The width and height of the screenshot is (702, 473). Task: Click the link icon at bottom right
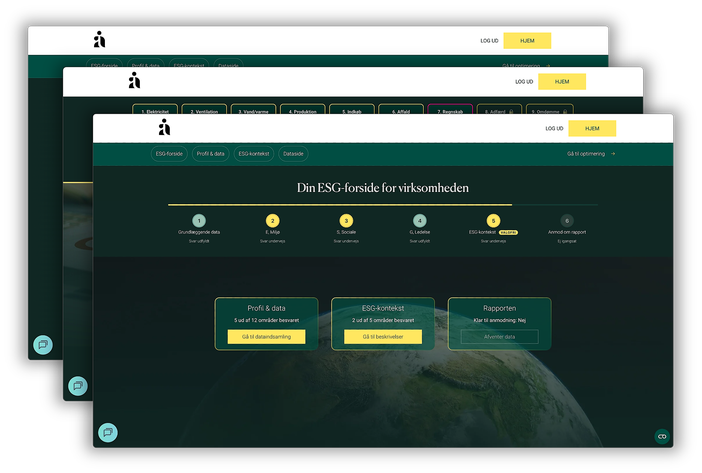tap(661, 436)
